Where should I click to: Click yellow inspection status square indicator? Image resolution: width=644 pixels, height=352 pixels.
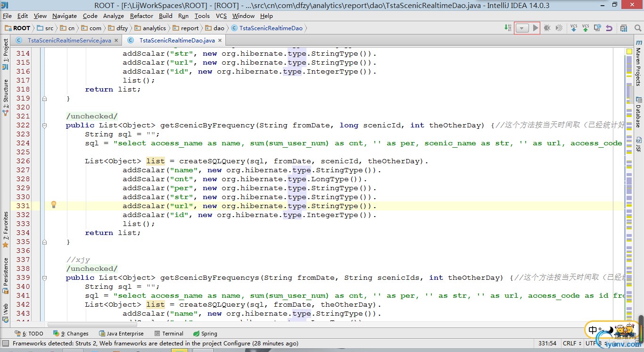(629, 51)
